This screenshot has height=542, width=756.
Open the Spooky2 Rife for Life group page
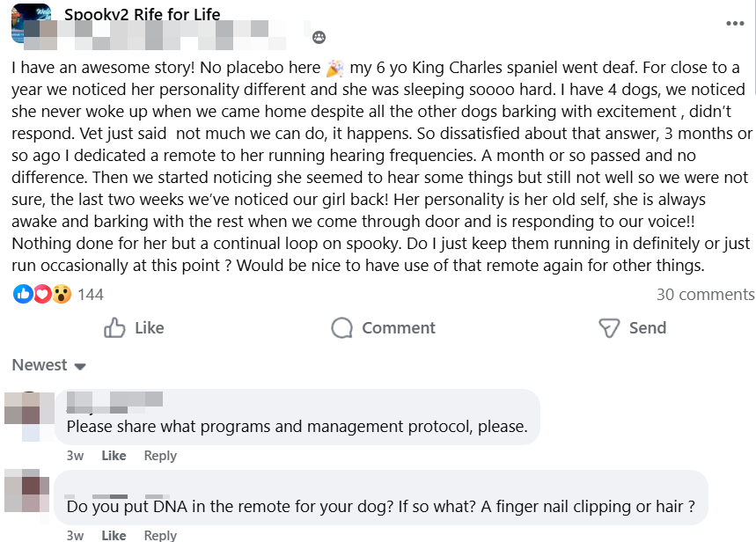click(142, 14)
